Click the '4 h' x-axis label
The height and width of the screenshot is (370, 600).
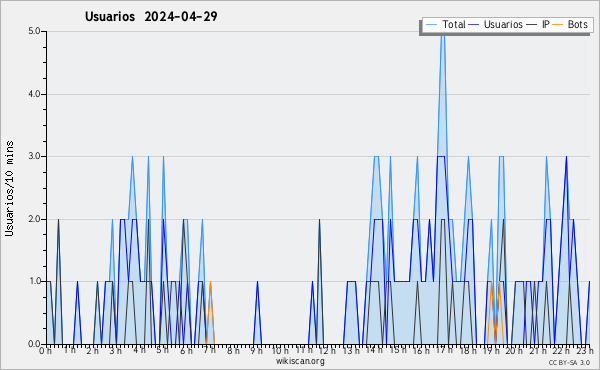pos(139,350)
